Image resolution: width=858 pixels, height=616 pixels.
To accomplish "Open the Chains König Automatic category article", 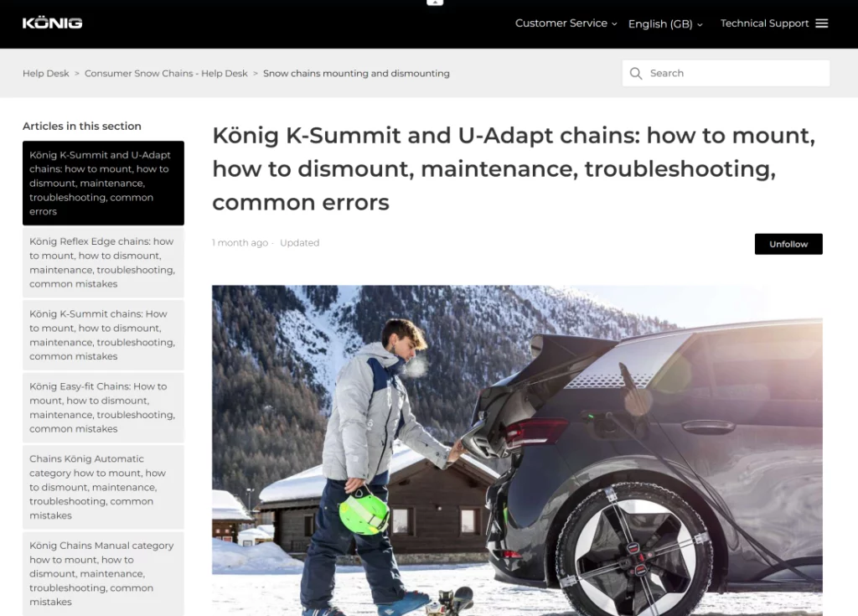I will coord(103,487).
